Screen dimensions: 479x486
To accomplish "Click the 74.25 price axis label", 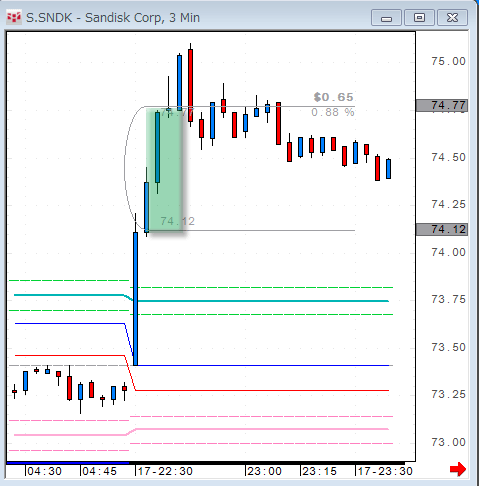I will (448, 204).
